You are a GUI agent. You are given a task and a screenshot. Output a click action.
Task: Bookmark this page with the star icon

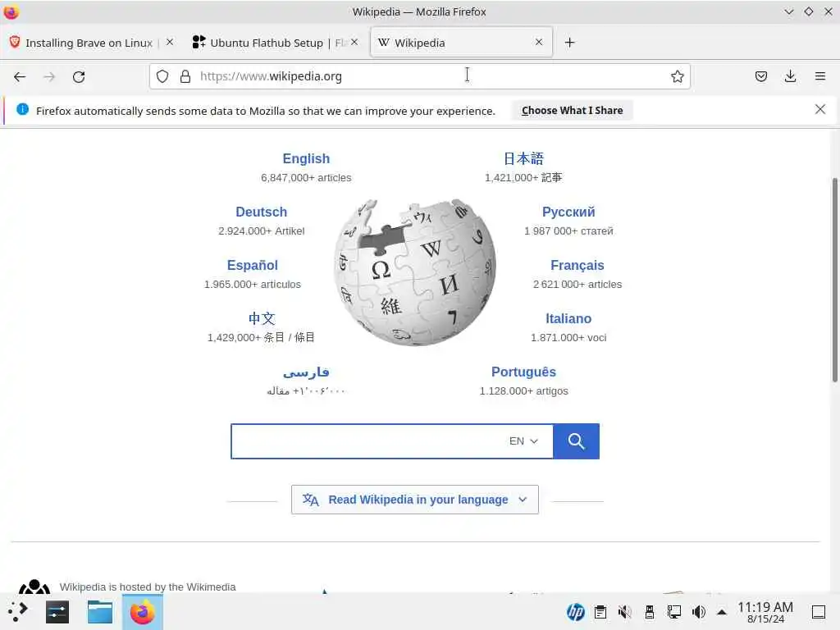click(x=677, y=76)
